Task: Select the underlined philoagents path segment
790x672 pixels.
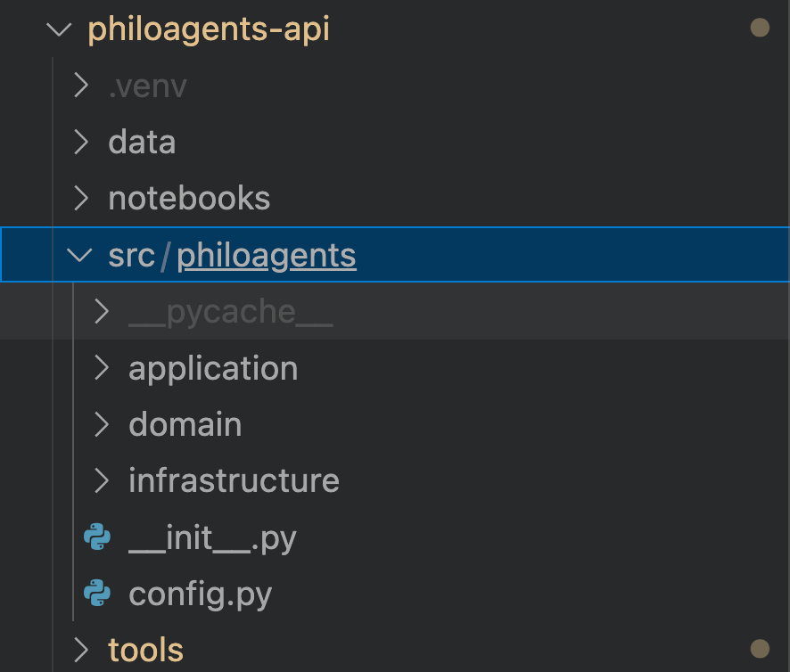Action: point(267,256)
